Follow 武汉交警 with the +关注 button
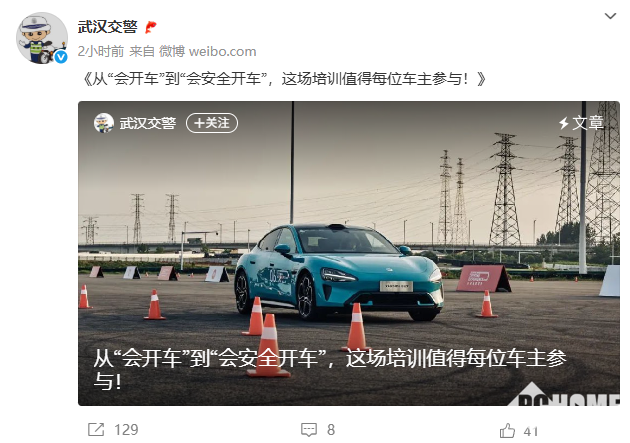The image size is (630, 443). click(212, 123)
